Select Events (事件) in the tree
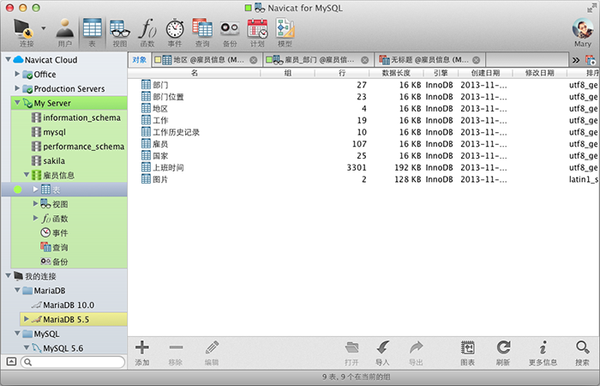600x386 pixels. [x=54, y=233]
